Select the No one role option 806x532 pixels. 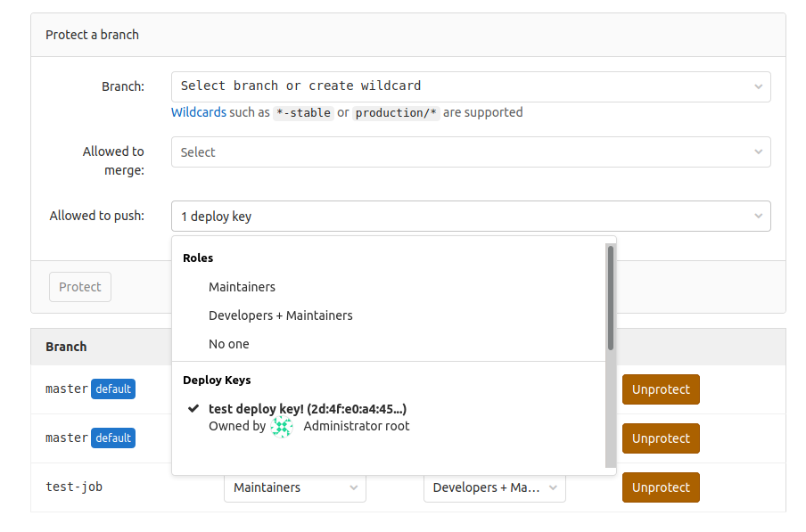230,344
